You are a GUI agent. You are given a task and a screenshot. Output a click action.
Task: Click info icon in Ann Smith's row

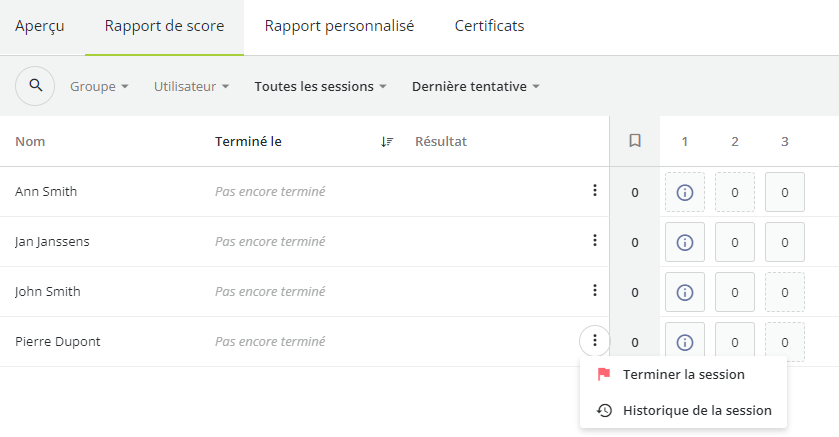pos(685,192)
